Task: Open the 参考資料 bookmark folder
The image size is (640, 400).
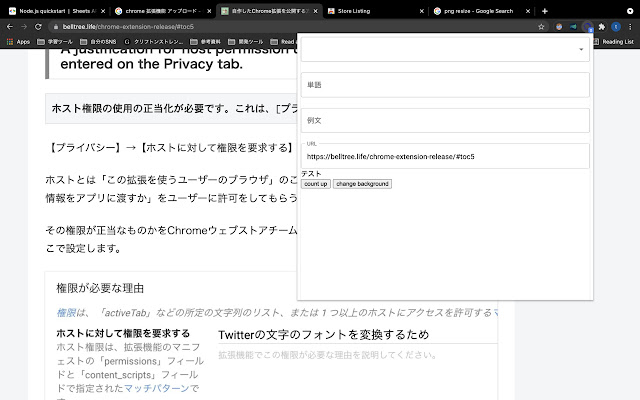Action: pyautogui.click(x=206, y=42)
